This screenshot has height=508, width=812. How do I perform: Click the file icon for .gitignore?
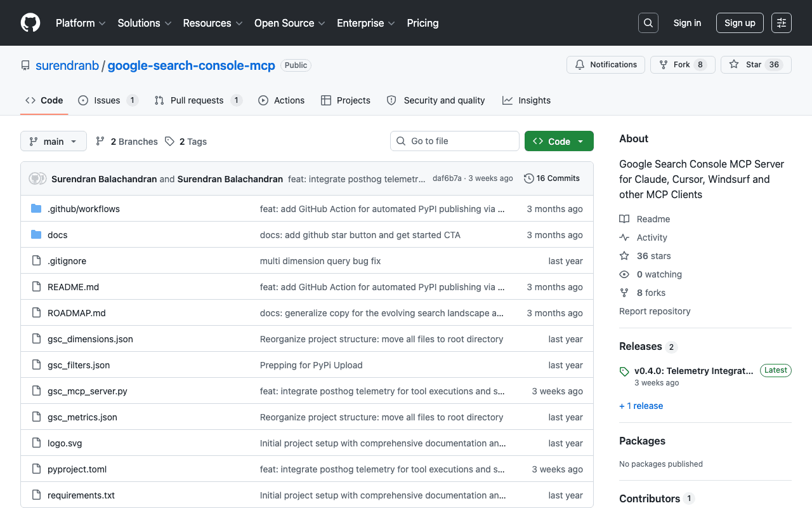pyautogui.click(x=36, y=261)
